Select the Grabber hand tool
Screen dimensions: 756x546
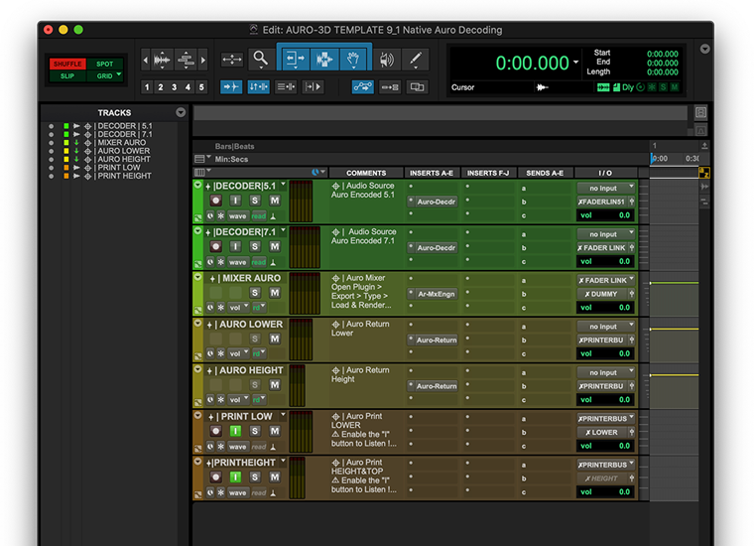coord(352,60)
